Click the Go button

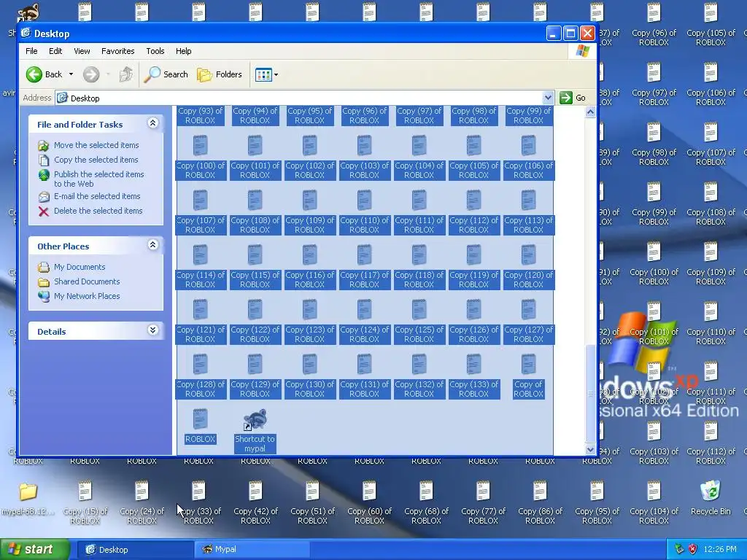(573, 98)
